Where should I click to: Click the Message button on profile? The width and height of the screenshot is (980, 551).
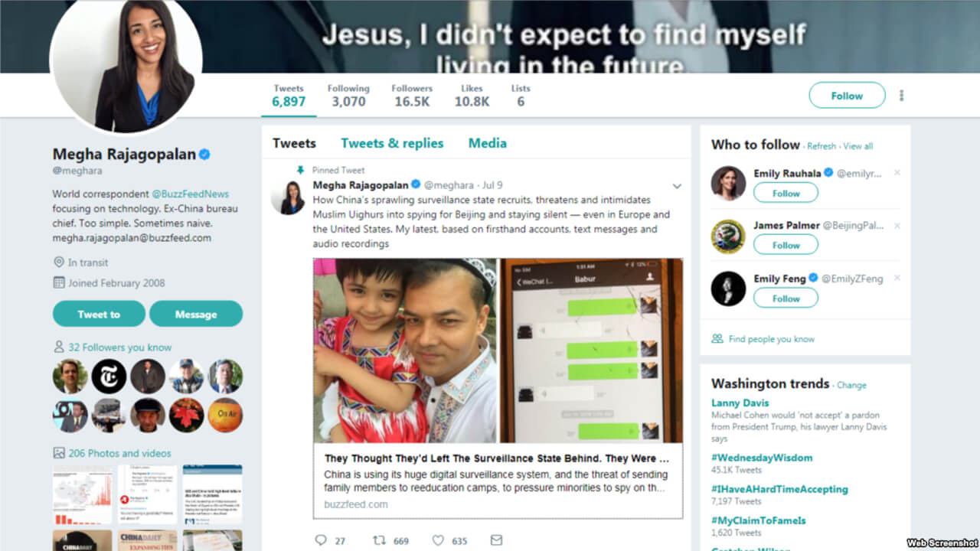(x=196, y=314)
